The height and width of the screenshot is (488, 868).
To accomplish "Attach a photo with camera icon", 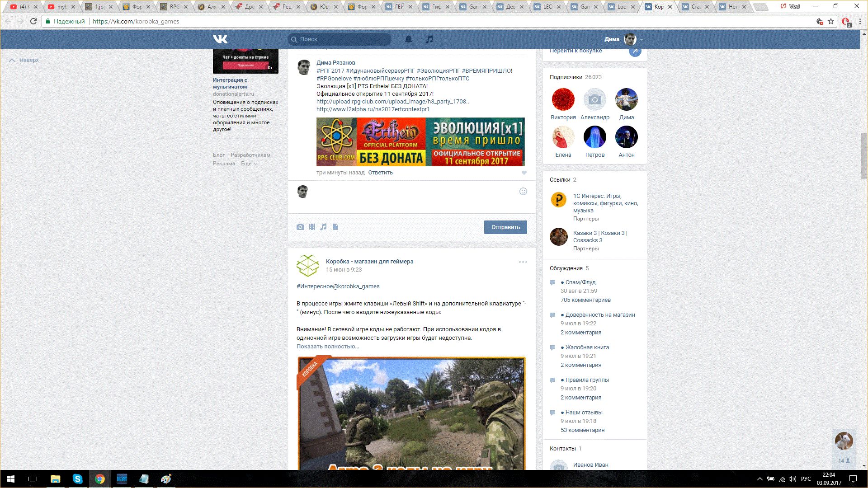I will (x=300, y=227).
